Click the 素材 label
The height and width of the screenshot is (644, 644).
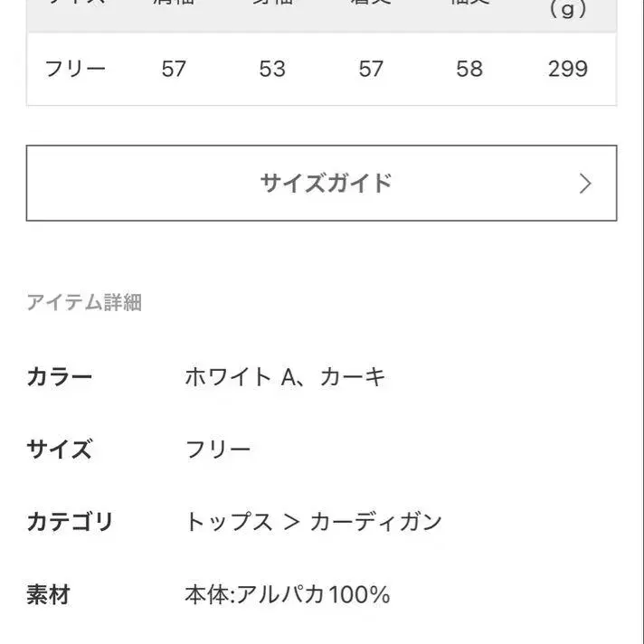[48, 595]
